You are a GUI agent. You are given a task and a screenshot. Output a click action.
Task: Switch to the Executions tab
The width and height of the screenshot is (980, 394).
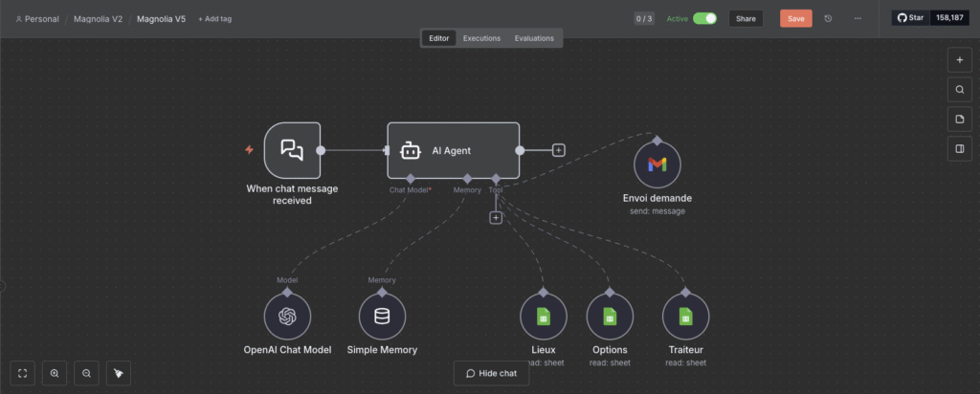point(481,38)
